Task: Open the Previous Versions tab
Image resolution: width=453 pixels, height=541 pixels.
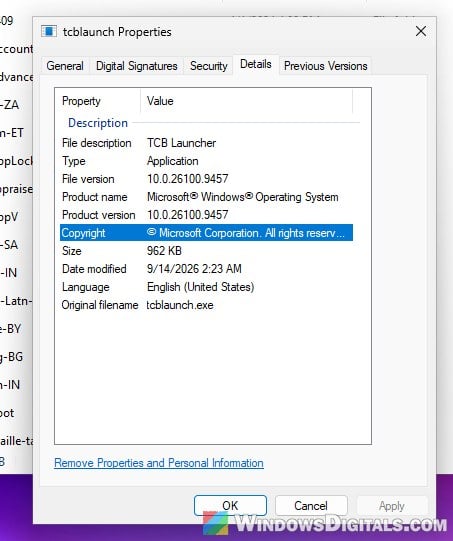Action: [x=325, y=66]
